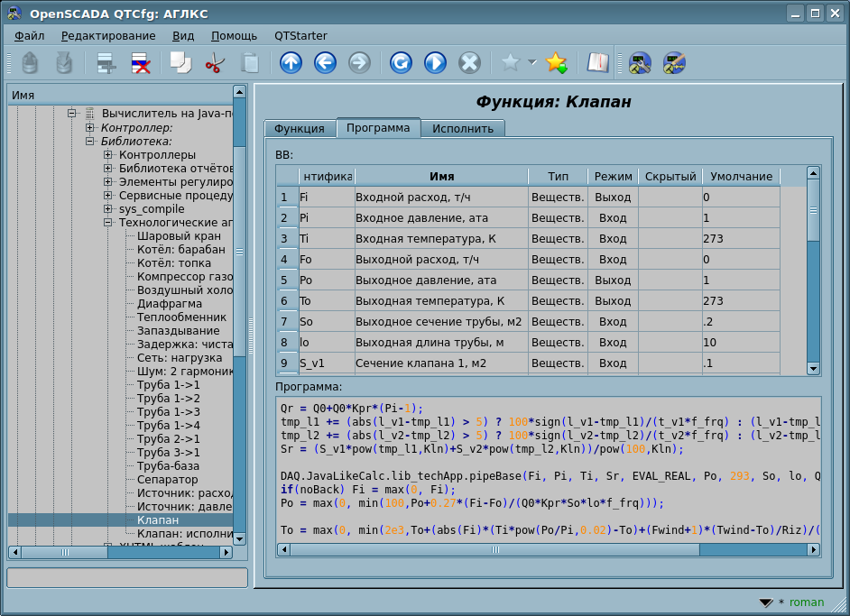This screenshot has width=850, height=616.
Task: Add to favorites with the gold star icon
Action: coord(556,63)
